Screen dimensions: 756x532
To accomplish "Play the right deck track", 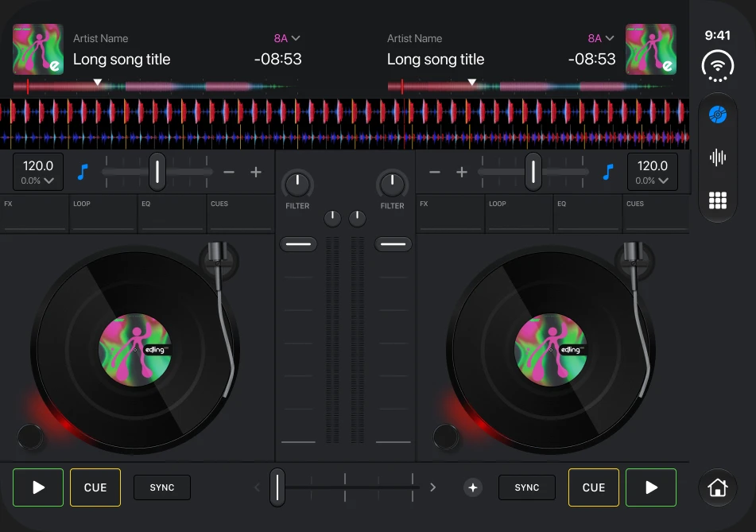I will [x=651, y=487].
